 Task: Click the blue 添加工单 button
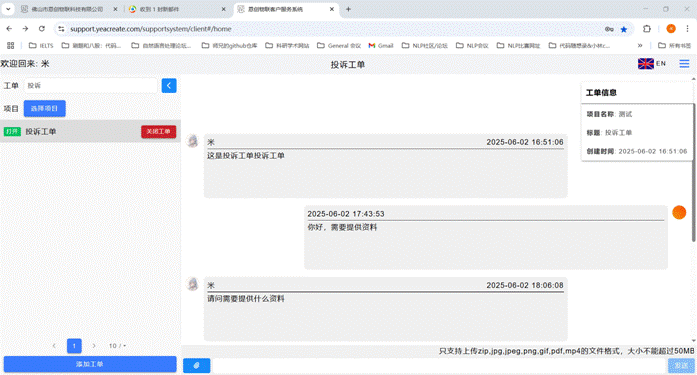[x=90, y=364]
